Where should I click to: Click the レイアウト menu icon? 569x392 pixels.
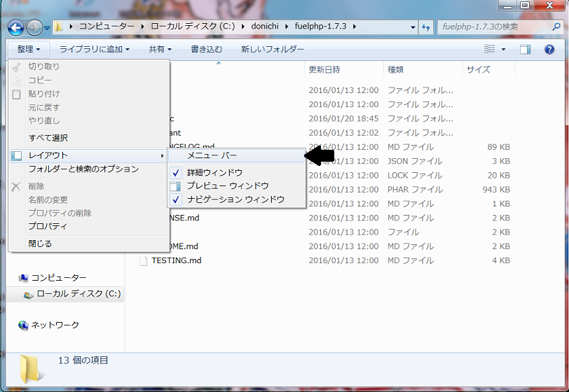pos(16,155)
